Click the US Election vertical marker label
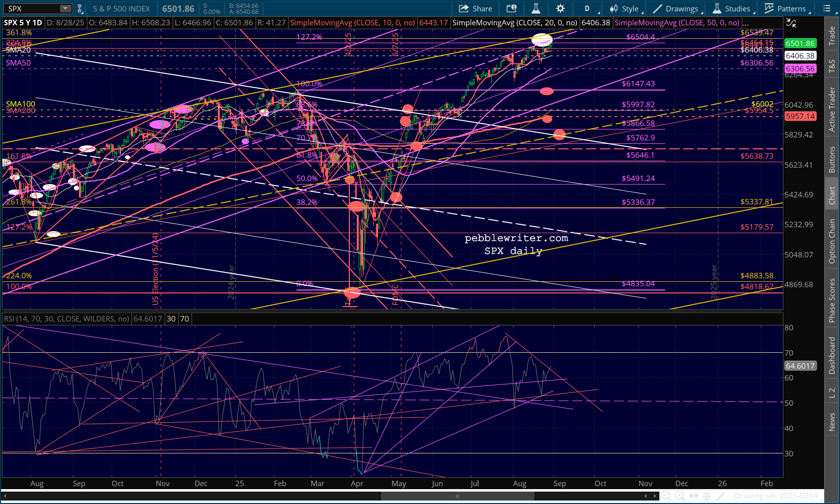This screenshot has width=840, height=504. [x=155, y=269]
